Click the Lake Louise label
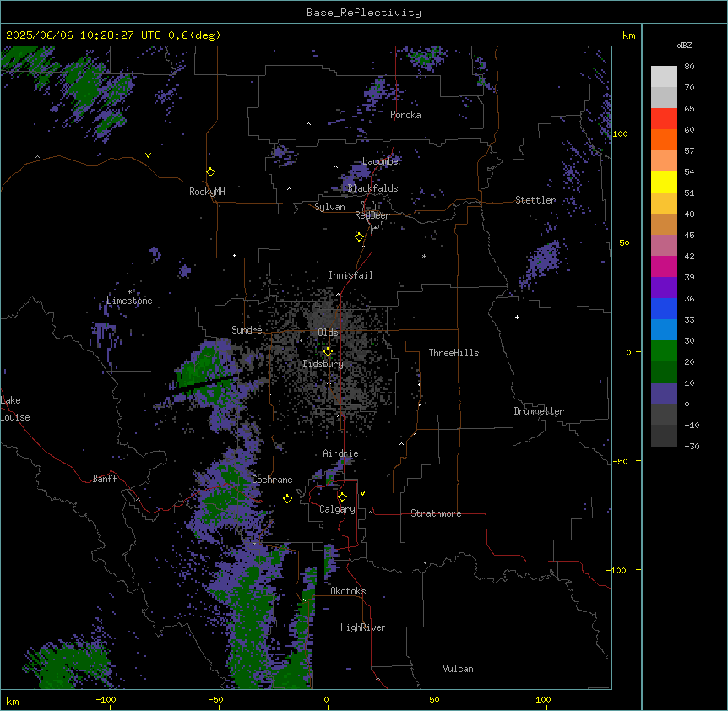This screenshot has width=728, height=711. 15,409
